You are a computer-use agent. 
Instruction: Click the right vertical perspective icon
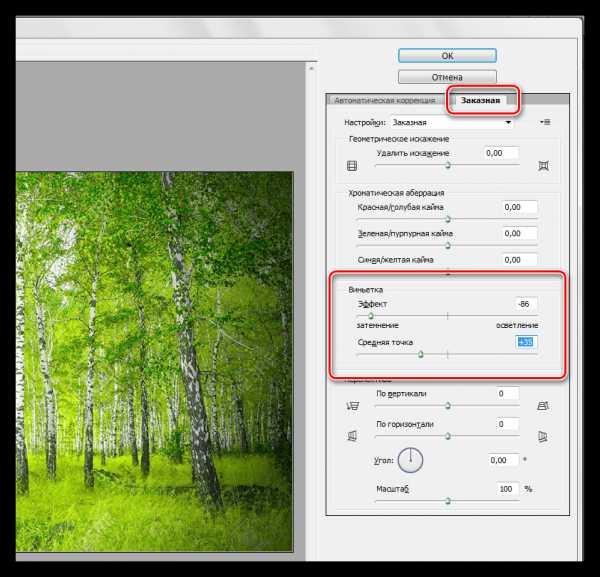(x=543, y=406)
